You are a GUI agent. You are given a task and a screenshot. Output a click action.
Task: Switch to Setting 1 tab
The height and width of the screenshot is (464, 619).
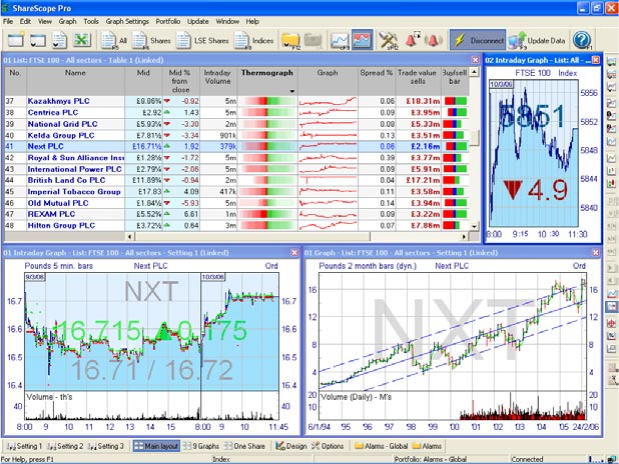24,446
